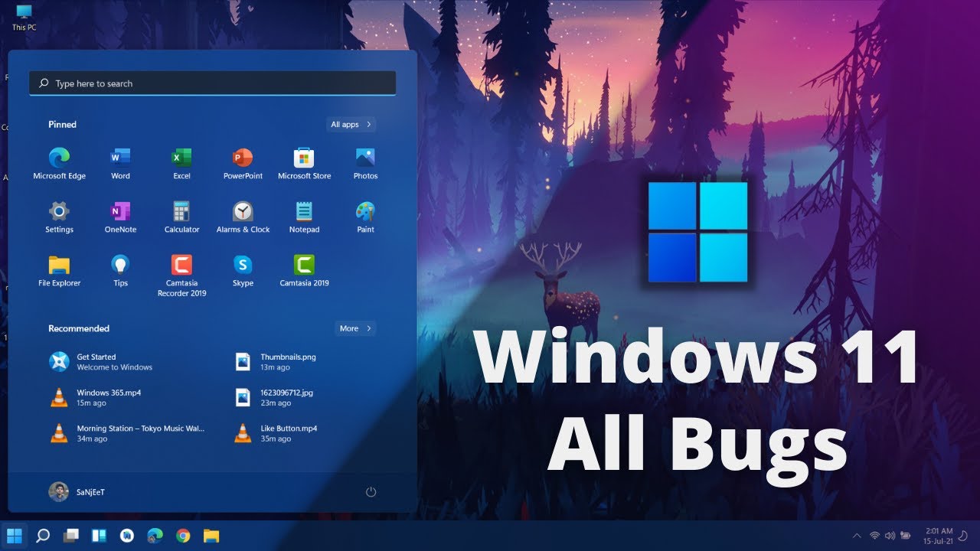Click the Start button on taskbar
Viewport: 980px width, 551px height.
tap(15, 535)
